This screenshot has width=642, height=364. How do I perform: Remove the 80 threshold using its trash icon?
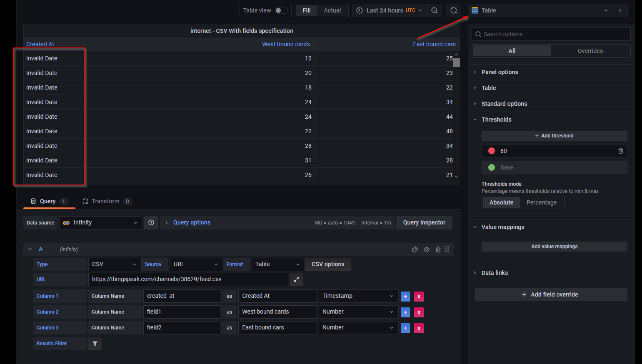[620, 151]
